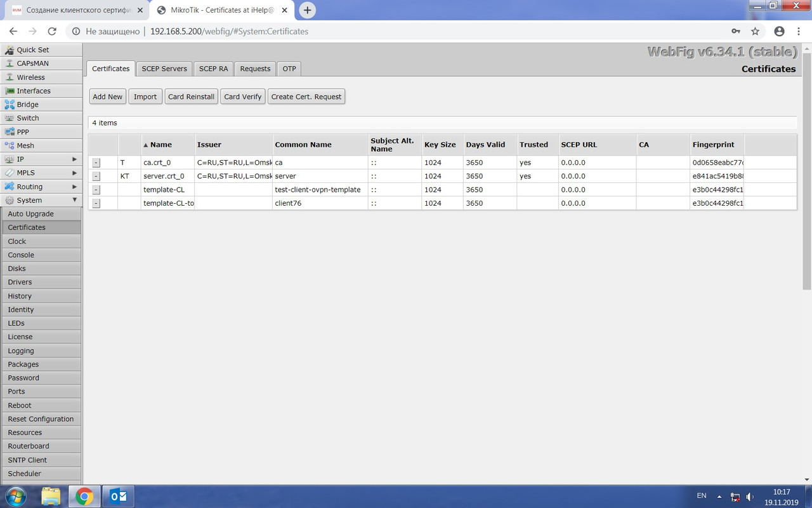Remove ca.crt_0 with minus button
The image size is (812, 508).
pyautogui.click(x=96, y=163)
